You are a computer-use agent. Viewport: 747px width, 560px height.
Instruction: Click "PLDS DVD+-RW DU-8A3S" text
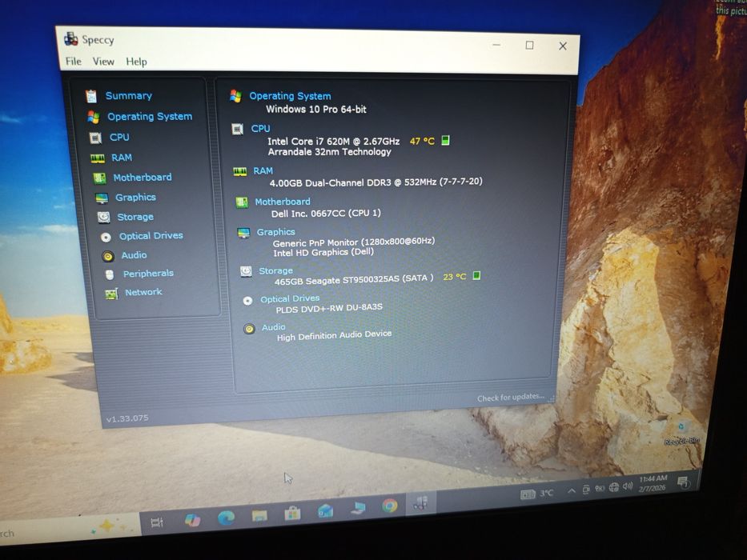(329, 308)
